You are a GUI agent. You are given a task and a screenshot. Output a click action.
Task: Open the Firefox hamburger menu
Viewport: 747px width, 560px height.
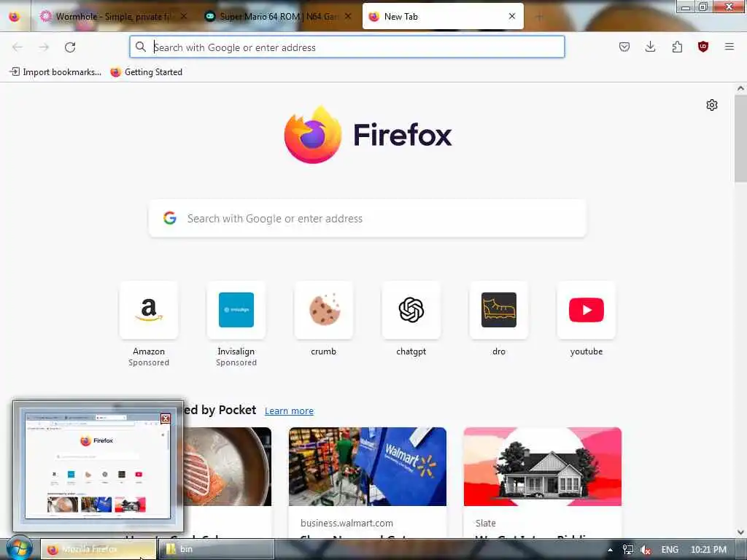click(729, 47)
